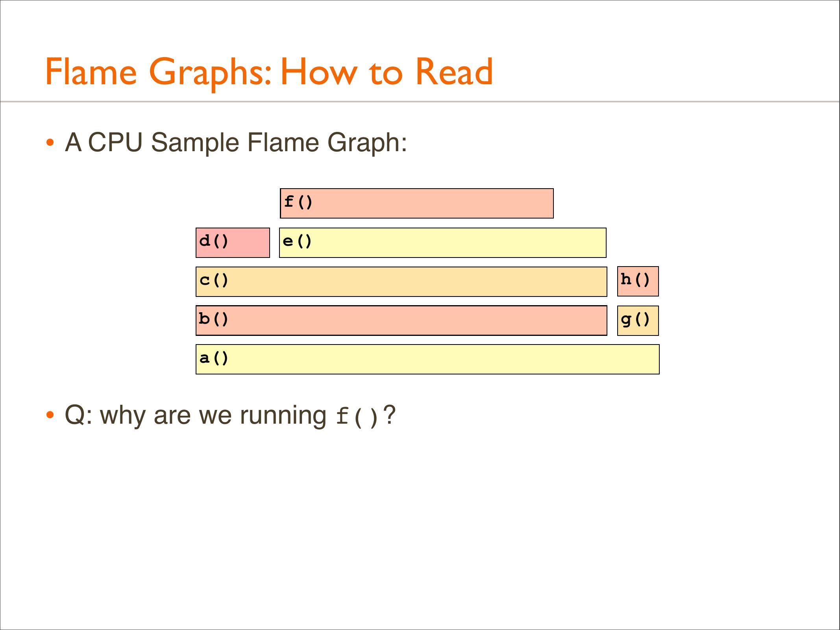Click the word 'running' in the question
This screenshot has height=630, width=840.
283,416
